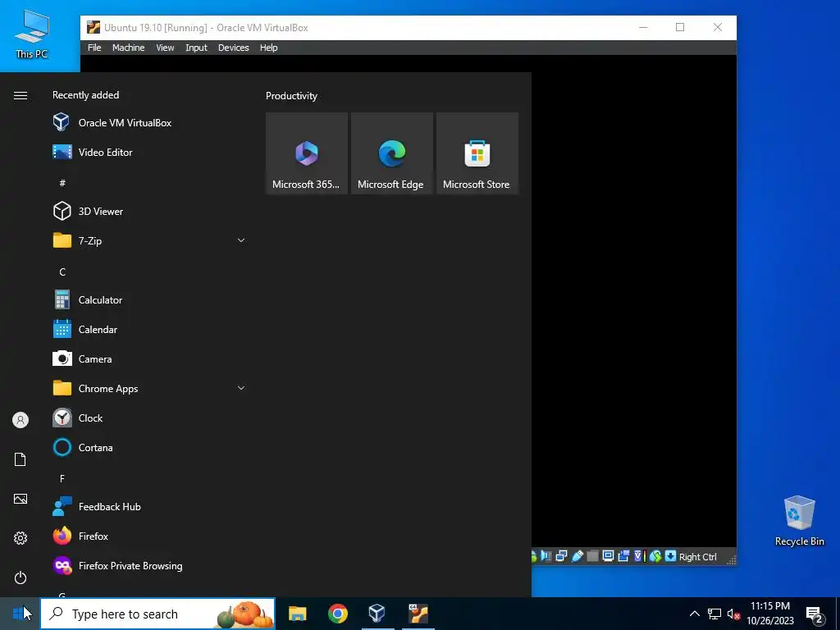This screenshot has width=840, height=630.
Task: Open the Microsoft 365 tile
Action: [x=307, y=153]
